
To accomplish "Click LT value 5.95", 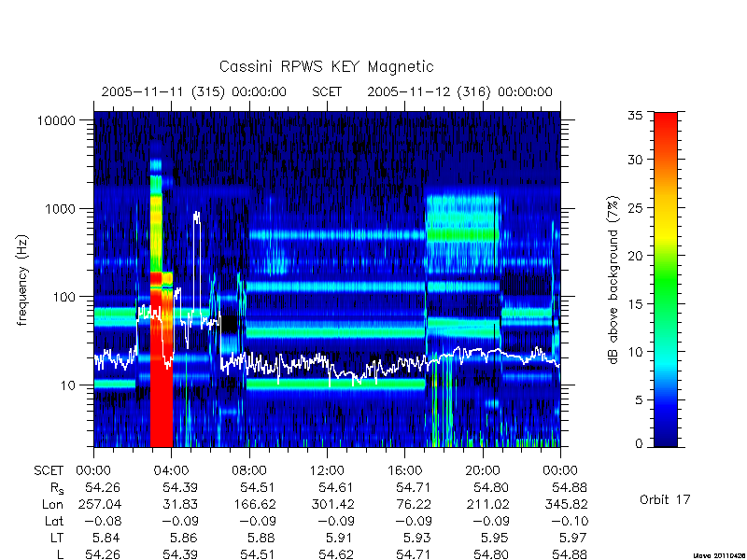I will click(495, 539).
